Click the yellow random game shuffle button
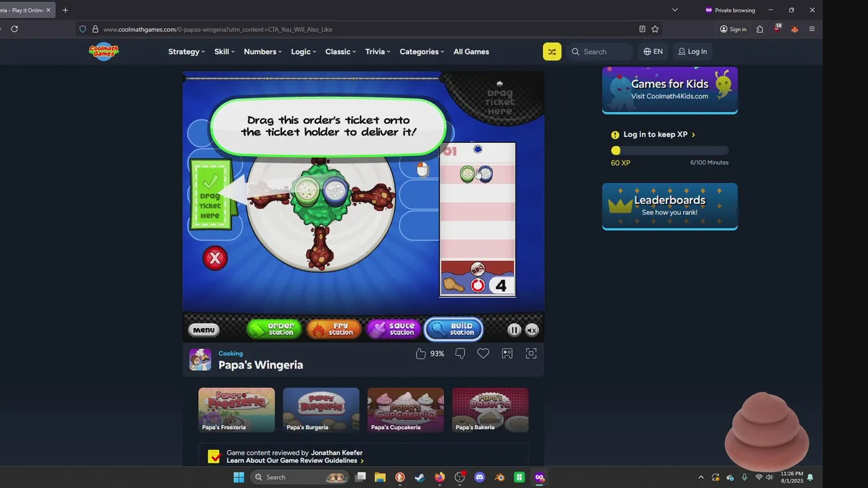 [552, 52]
